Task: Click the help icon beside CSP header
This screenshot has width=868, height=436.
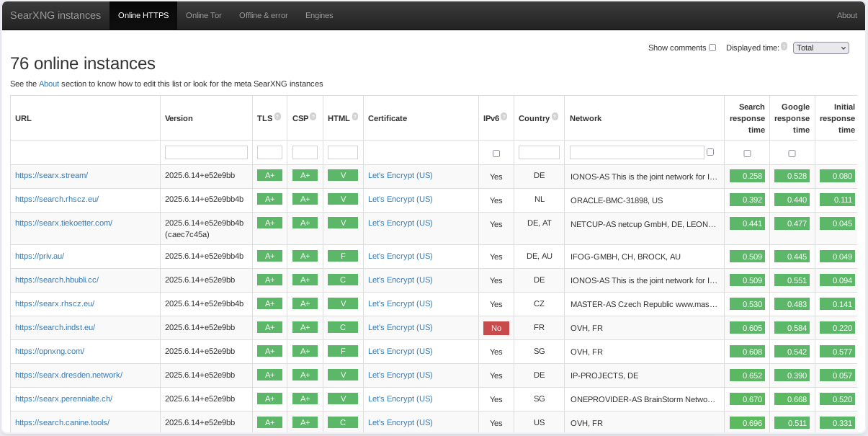Action: coord(313,116)
